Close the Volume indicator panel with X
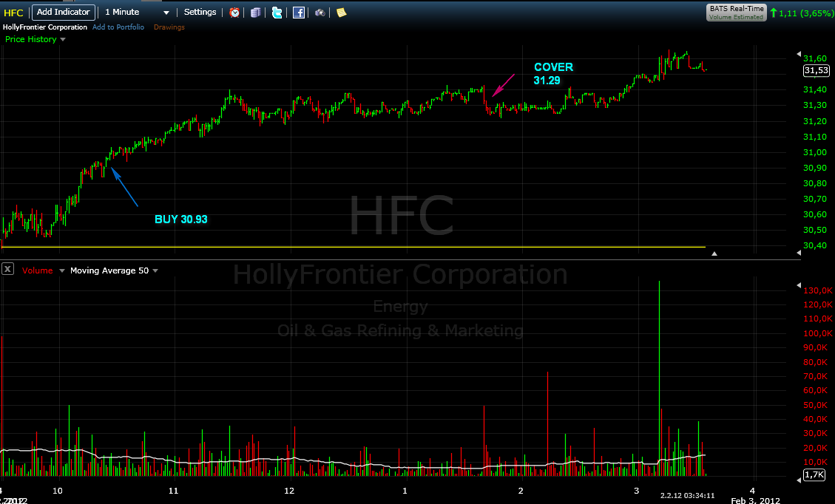The width and height of the screenshot is (835, 504). coord(7,269)
